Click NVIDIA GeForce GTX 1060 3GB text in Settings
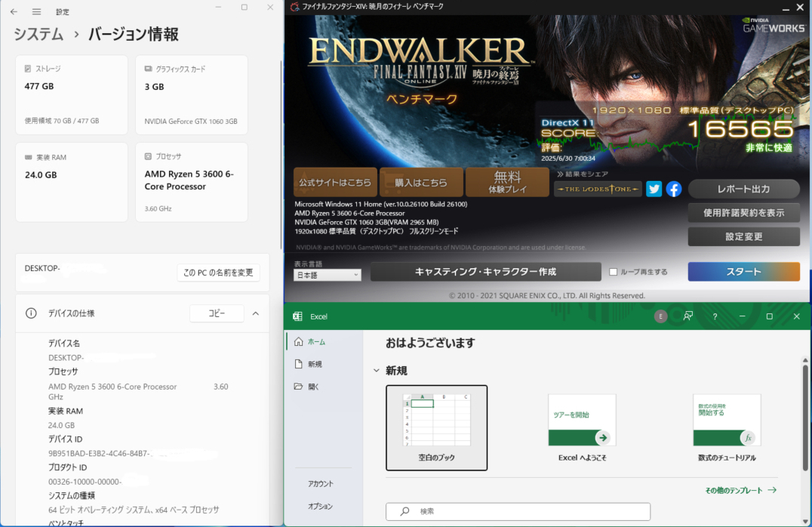 click(x=191, y=122)
